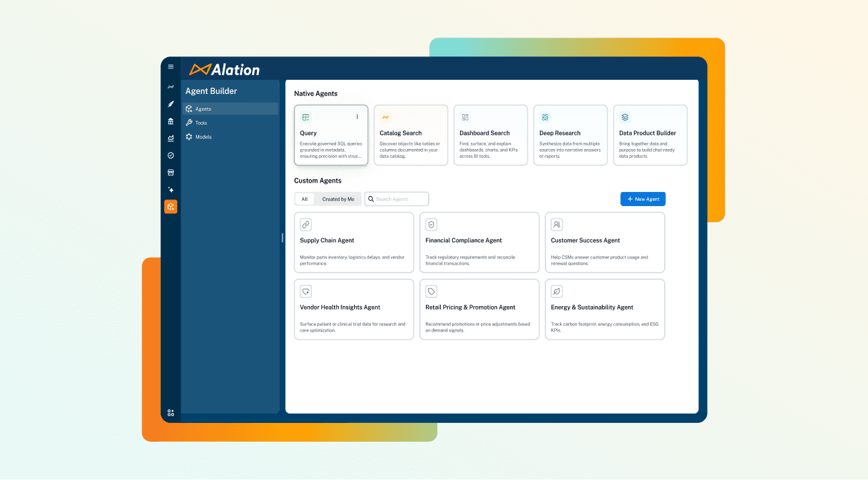This screenshot has height=480, width=868.
Task: Open the Query card's three-dot options menu
Action: point(358,116)
